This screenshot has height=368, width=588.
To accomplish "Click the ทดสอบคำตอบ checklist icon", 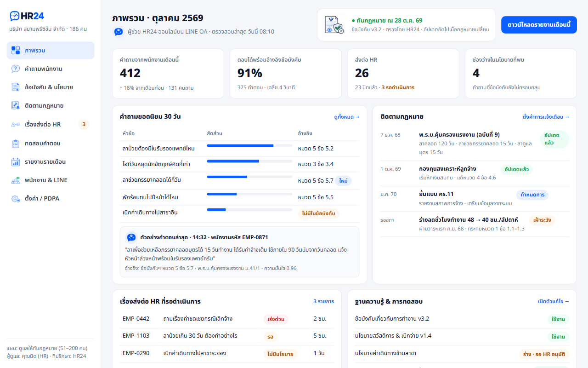I will 16,143.
